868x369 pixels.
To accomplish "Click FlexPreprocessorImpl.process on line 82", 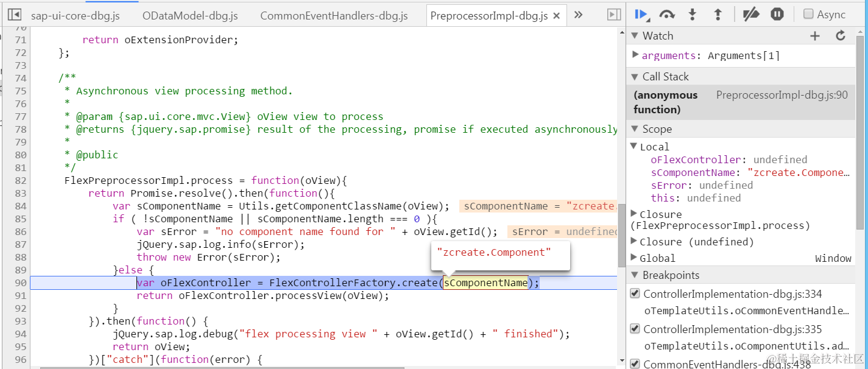I will 149,180.
